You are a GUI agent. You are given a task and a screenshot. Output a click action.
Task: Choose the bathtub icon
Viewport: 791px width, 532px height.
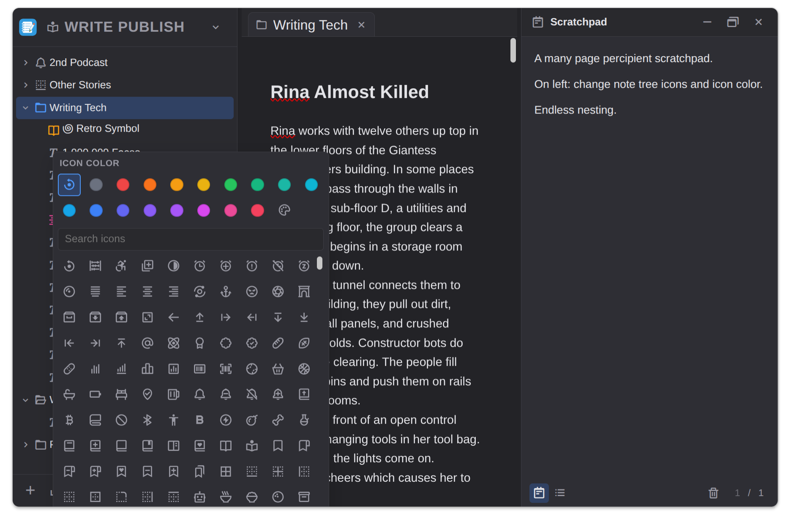[x=69, y=394]
